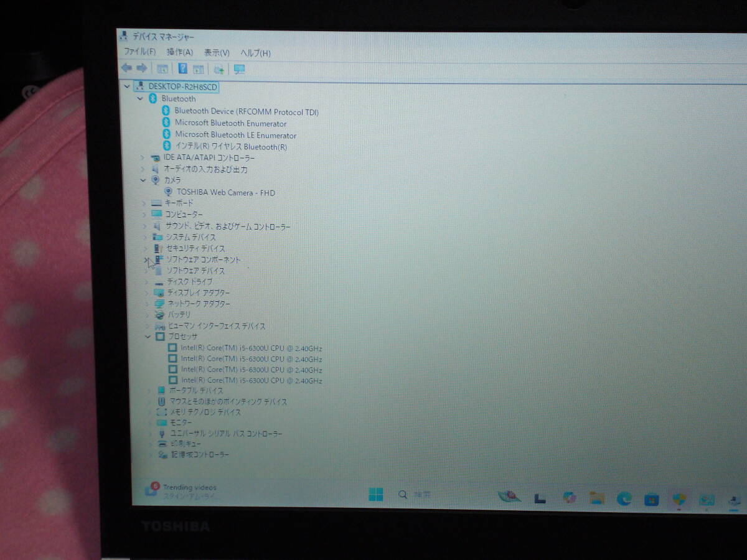The width and height of the screenshot is (747, 560).
Task: Click the カメラ category webcam icon
Action: [x=156, y=180]
